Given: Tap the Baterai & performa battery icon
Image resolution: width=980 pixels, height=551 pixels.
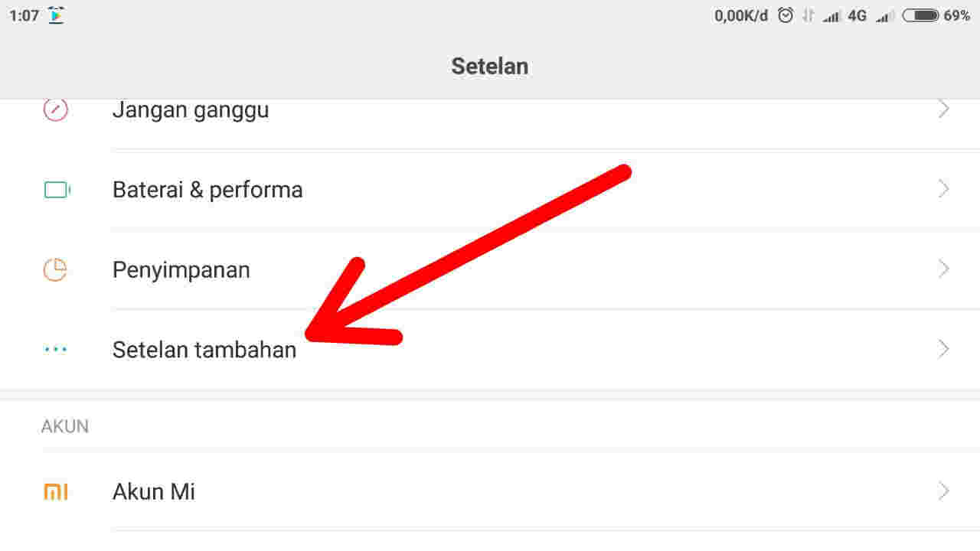Looking at the screenshot, I should click(x=57, y=190).
